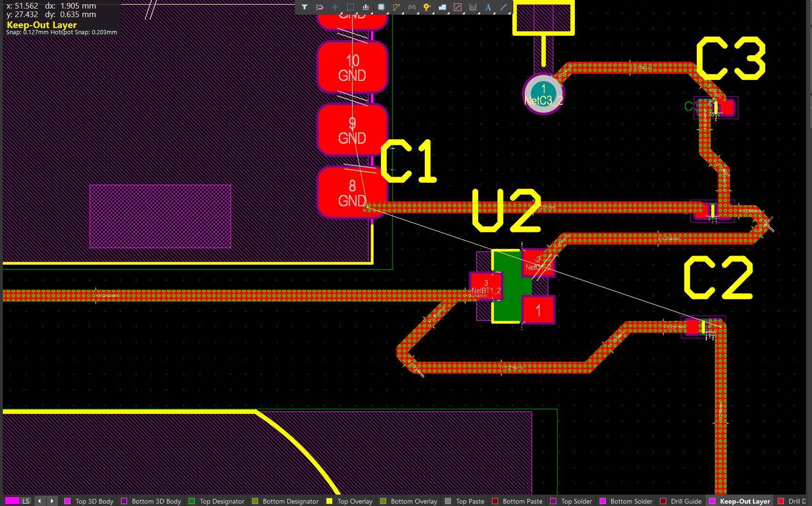Place a via using the via icon
The image size is (812, 506).
point(427,7)
